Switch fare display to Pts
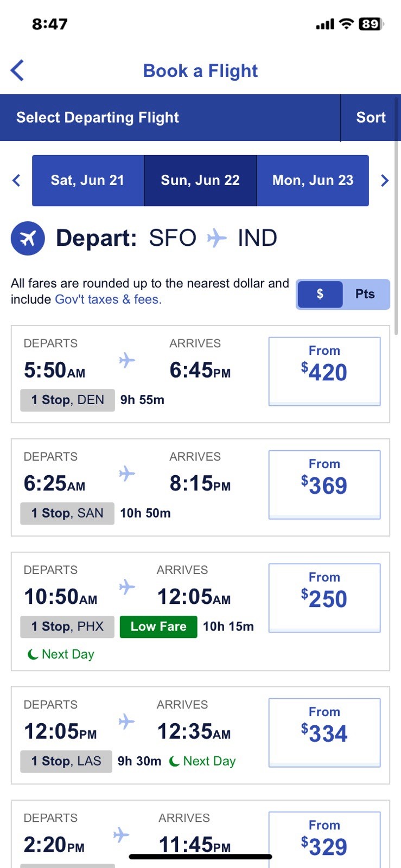Screen dimensions: 401x868 coord(365,294)
